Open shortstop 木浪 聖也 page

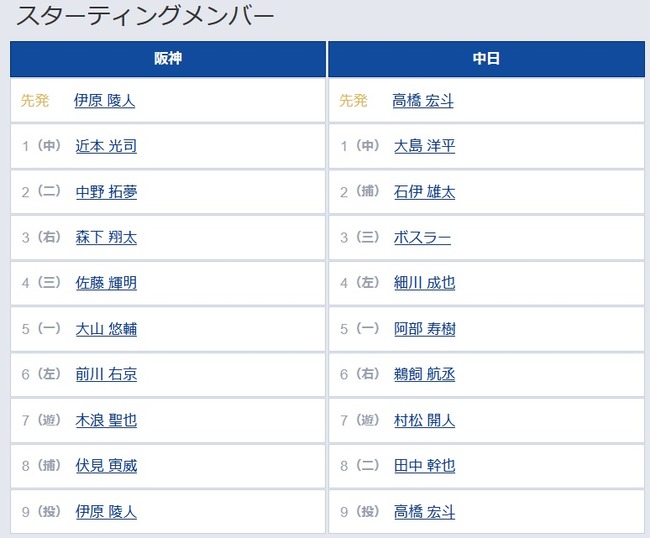tap(106, 420)
